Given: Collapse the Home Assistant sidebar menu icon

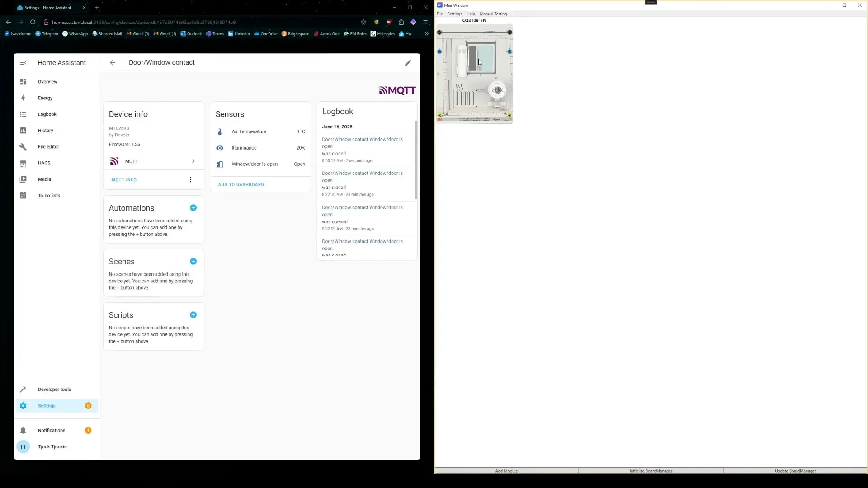Looking at the screenshot, I should [x=23, y=63].
